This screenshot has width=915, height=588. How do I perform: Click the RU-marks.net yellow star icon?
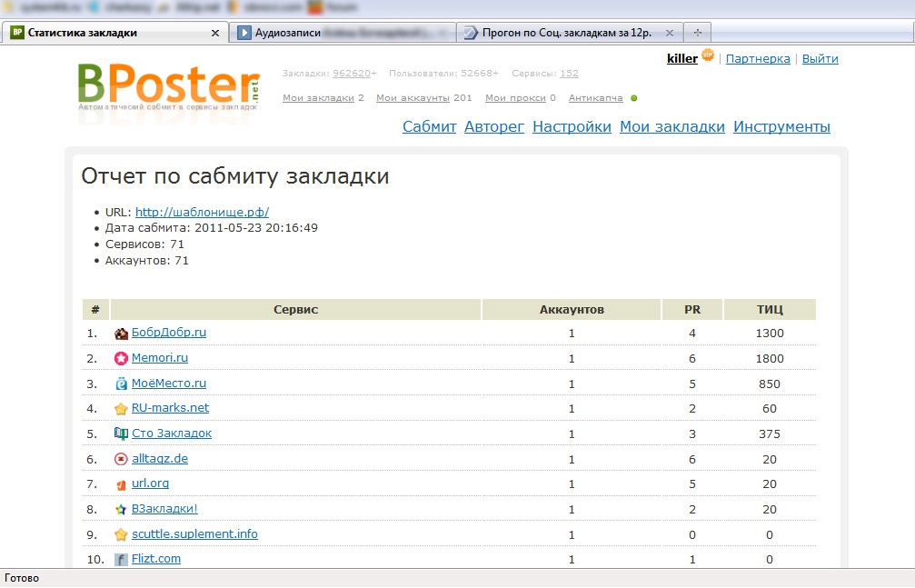click(x=121, y=409)
